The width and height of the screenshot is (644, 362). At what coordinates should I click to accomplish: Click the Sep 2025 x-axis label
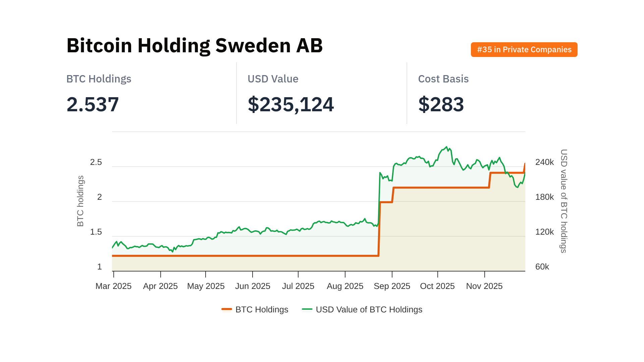coord(392,286)
